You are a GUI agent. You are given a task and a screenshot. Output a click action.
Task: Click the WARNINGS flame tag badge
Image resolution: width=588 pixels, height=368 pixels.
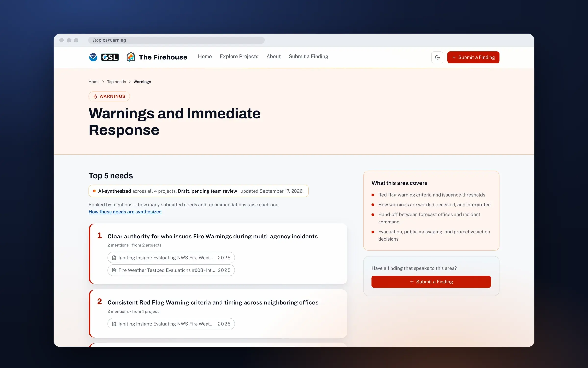pos(109,96)
